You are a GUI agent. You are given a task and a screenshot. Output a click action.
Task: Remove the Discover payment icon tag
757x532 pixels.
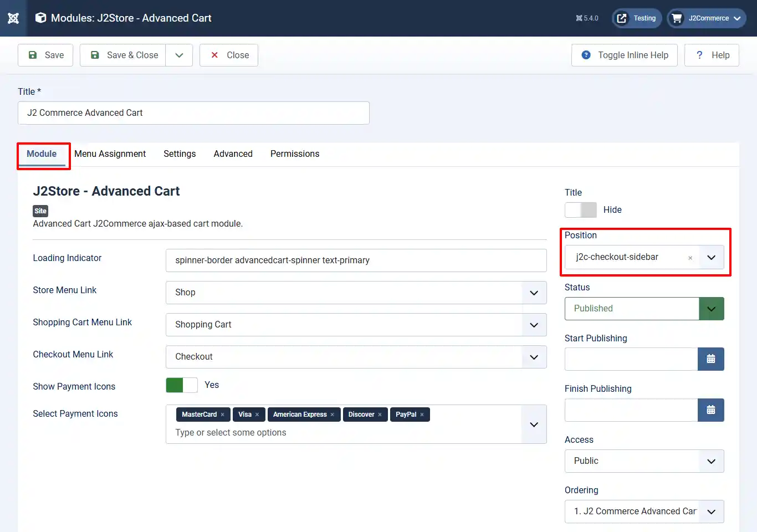[x=380, y=415]
